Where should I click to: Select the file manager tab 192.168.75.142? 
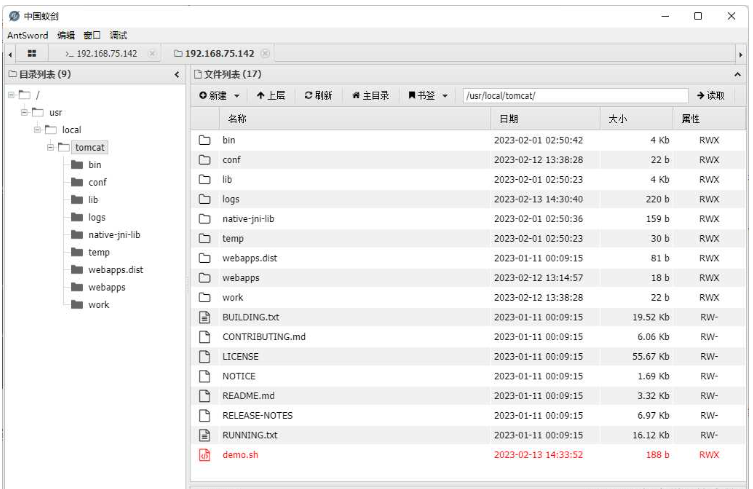214,53
